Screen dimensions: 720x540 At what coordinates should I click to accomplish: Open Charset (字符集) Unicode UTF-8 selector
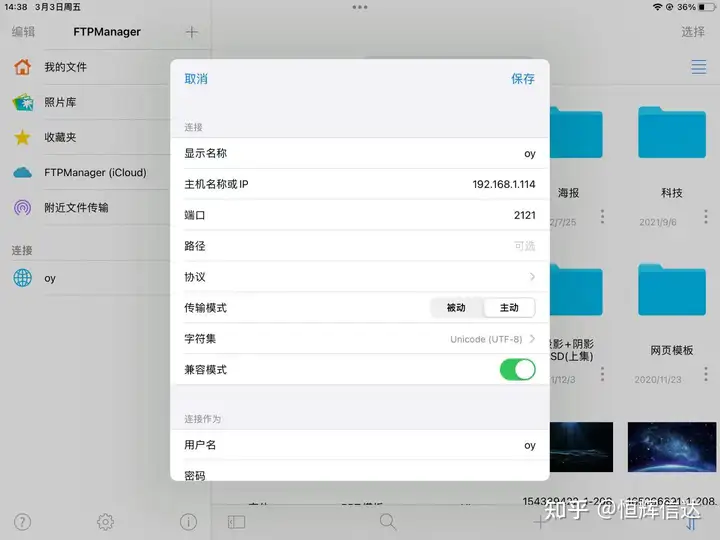360,339
